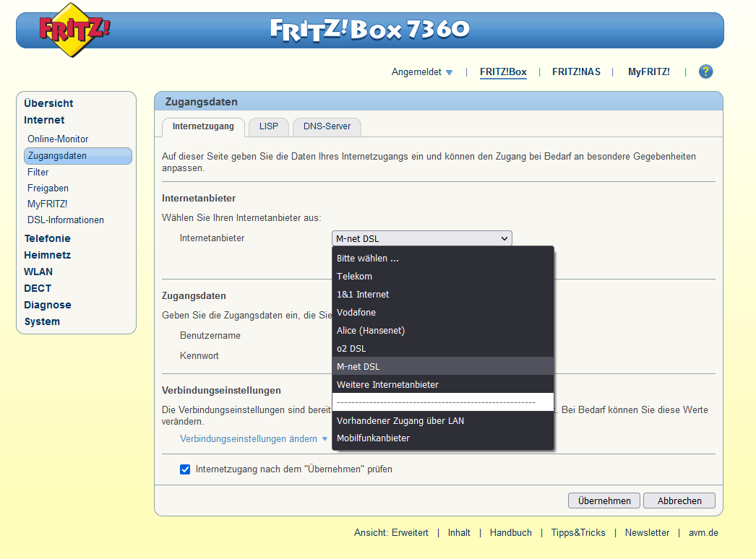Image resolution: width=756 pixels, height=559 pixels.
Task: Click the Verbindungseinstellungen section heading
Action: pyautogui.click(x=221, y=390)
